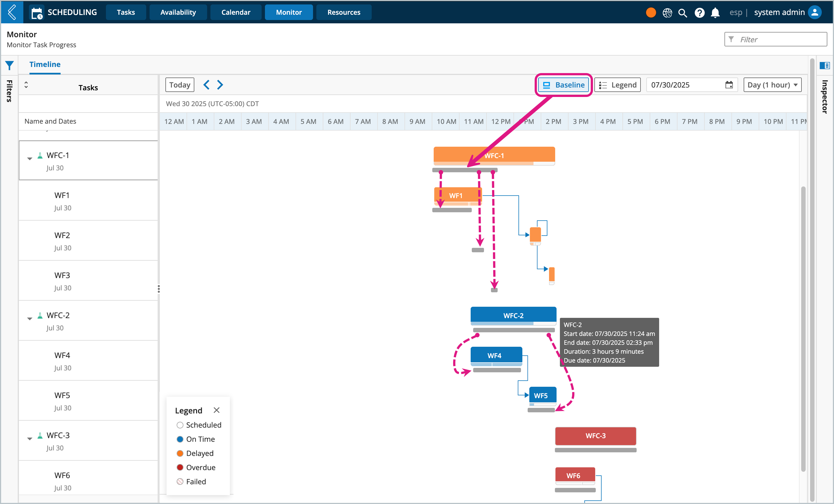Open the Calendar tab
This screenshot has width=834, height=504.
pos(235,12)
